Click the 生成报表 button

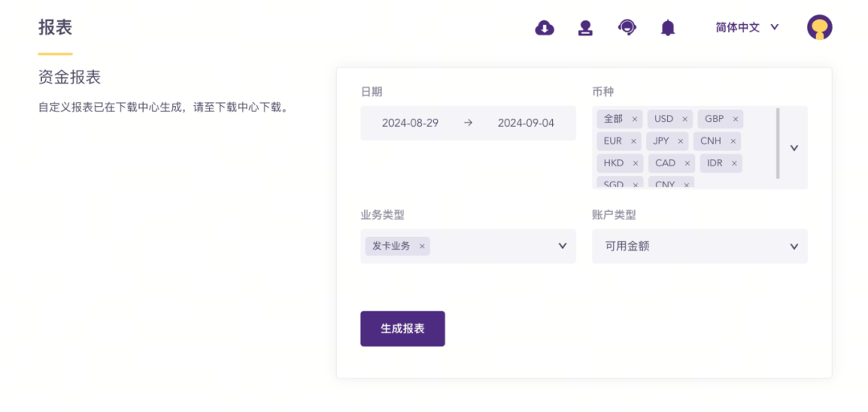click(403, 328)
